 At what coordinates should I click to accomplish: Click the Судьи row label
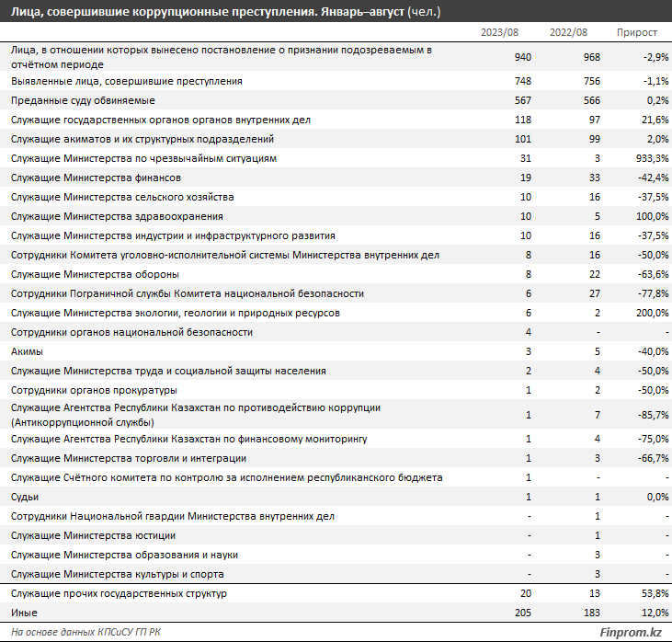coord(25,497)
